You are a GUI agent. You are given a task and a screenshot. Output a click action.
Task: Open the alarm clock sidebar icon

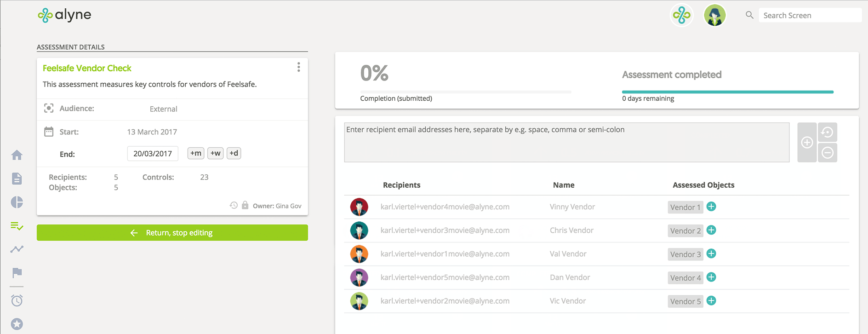pyautogui.click(x=17, y=300)
